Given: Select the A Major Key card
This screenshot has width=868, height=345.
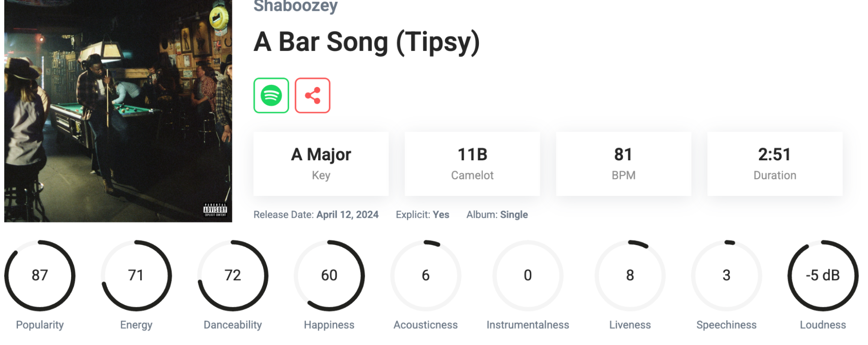Looking at the screenshot, I should coord(321,163).
